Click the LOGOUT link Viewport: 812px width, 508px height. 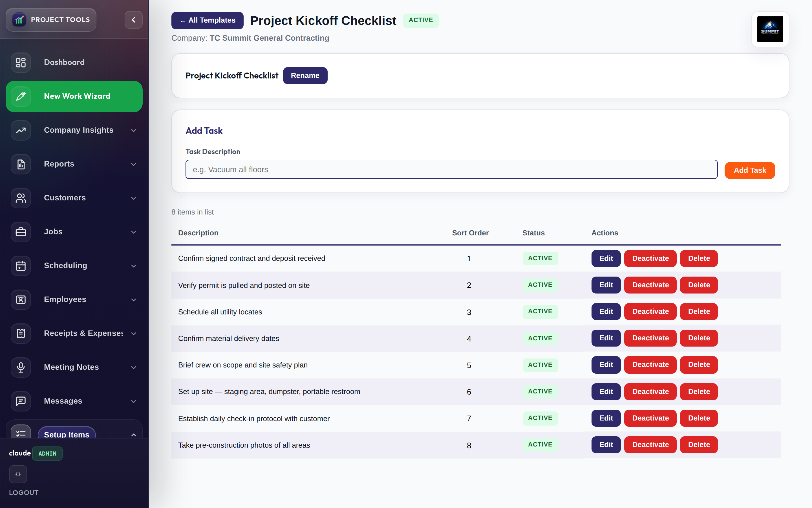(x=24, y=492)
